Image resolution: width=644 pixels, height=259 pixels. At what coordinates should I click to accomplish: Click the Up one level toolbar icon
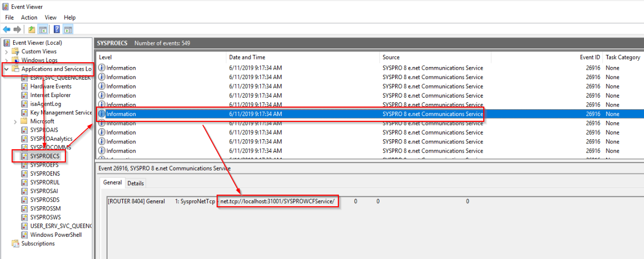coord(32,30)
